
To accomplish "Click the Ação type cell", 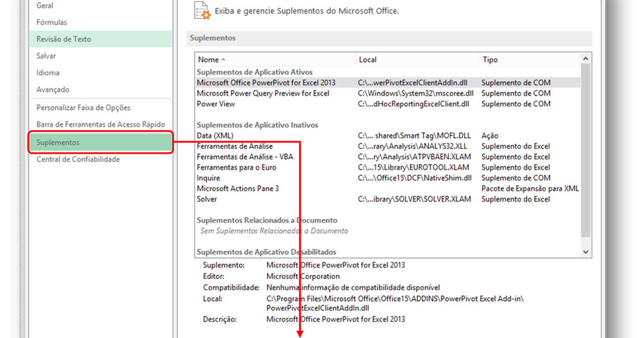I will pos(490,136).
